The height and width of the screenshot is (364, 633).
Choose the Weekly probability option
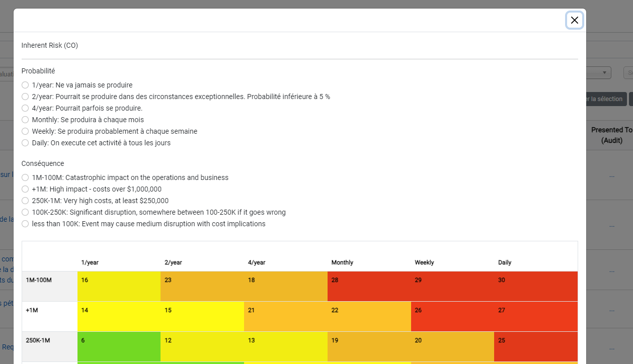click(x=25, y=131)
